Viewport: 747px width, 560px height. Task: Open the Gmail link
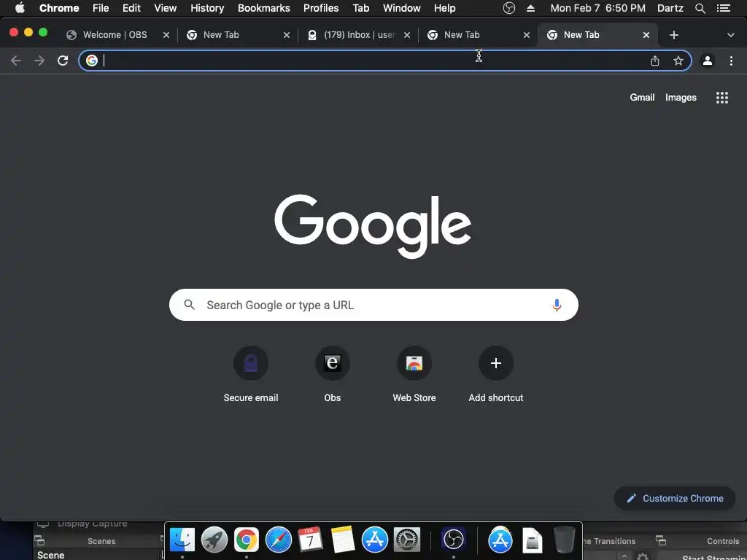(x=642, y=98)
